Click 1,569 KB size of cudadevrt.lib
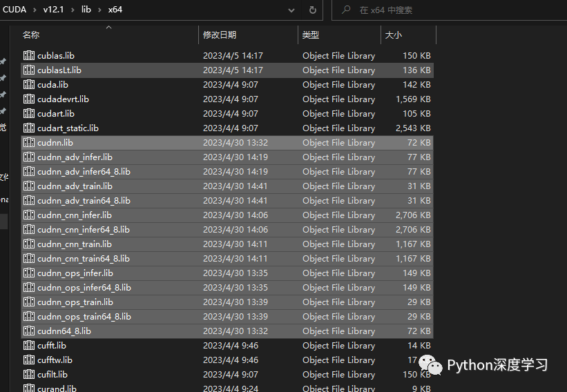 [413, 99]
